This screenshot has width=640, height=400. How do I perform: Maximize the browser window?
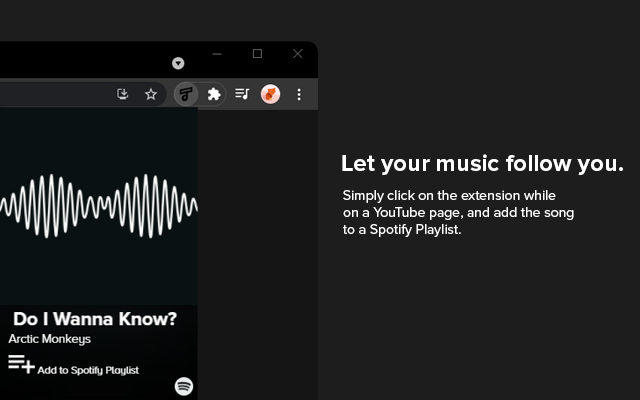pos(257,53)
